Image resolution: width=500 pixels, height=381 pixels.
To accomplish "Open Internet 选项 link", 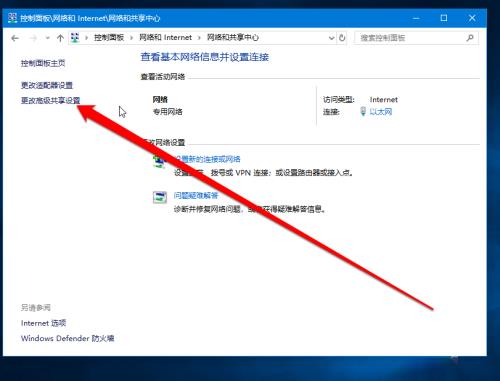I will (43, 323).
